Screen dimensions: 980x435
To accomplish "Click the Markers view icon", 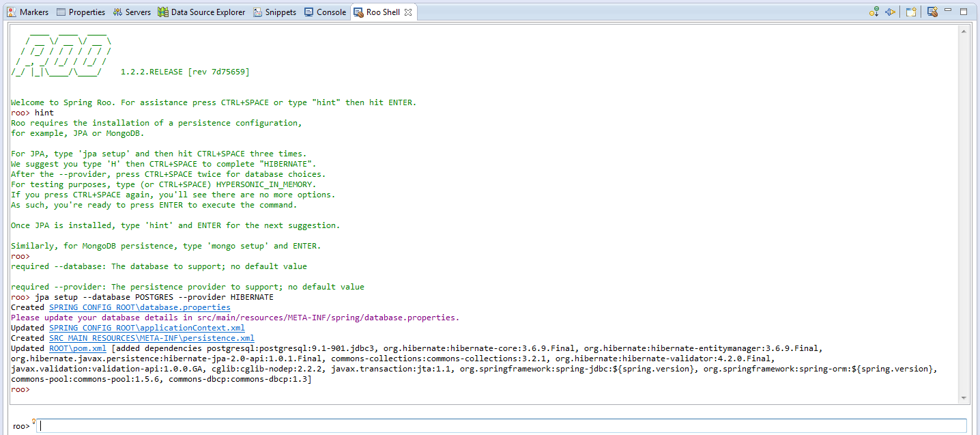I will (x=11, y=12).
